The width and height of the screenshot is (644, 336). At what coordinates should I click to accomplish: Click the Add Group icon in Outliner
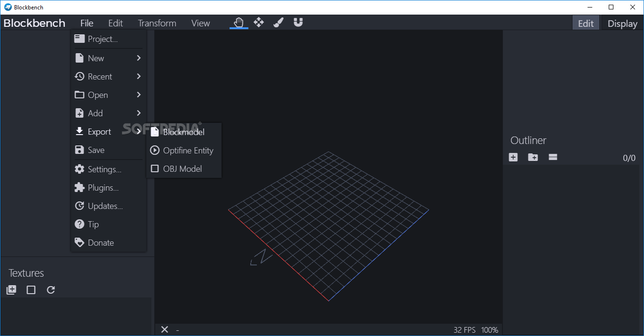[x=533, y=157]
